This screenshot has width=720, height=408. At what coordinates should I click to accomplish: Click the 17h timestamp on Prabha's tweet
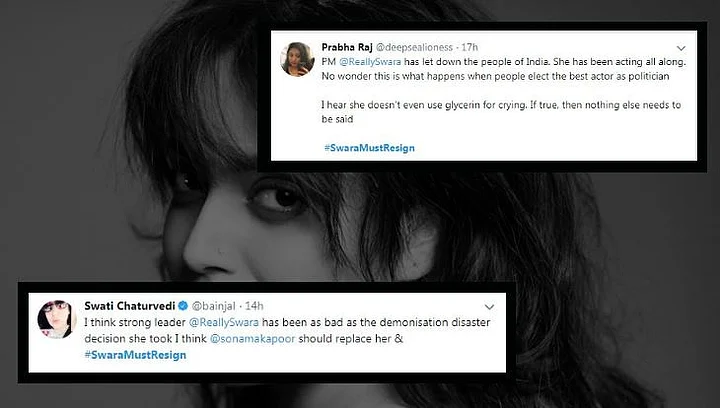tap(470, 47)
